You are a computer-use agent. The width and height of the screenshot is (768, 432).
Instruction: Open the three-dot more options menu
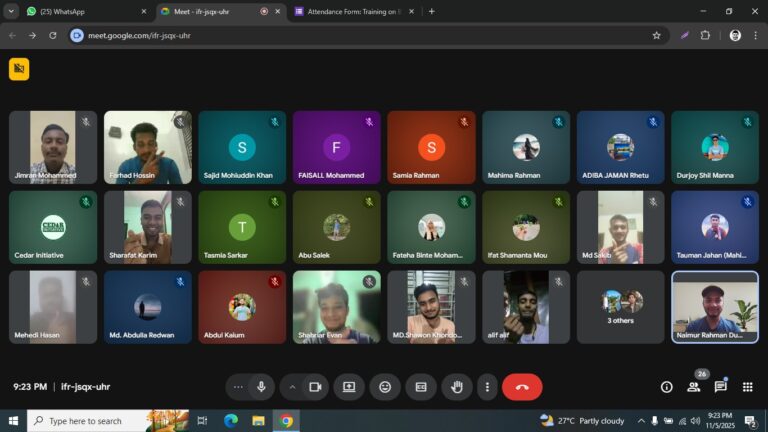click(x=487, y=387)
